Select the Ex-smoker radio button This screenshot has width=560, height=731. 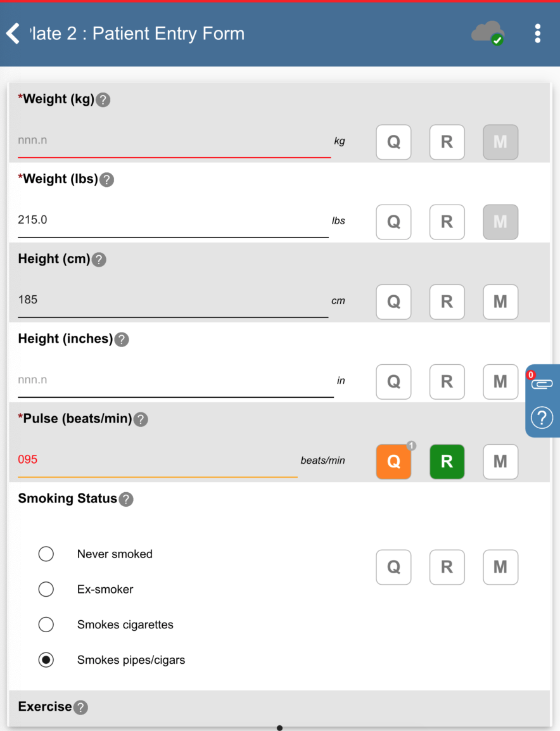tap(46, 590)
